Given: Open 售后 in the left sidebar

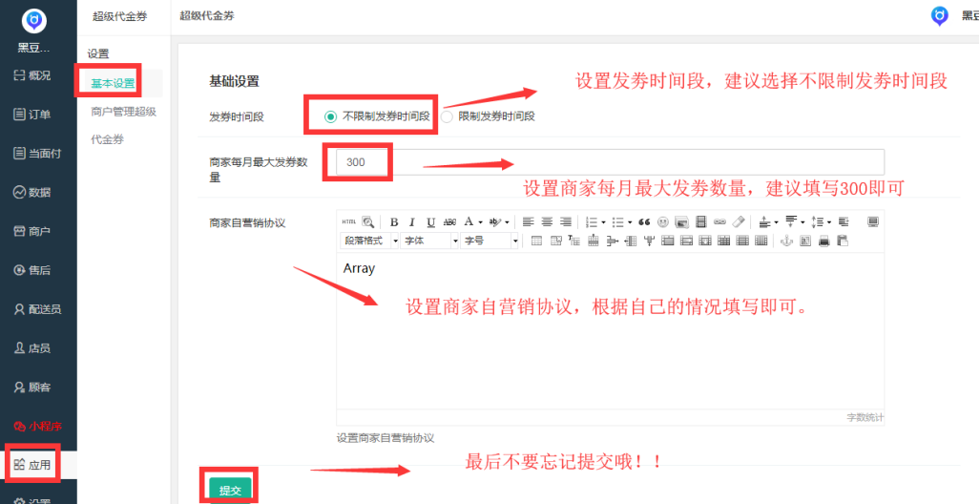Looking at the screenshot, I should click(32, 270).
